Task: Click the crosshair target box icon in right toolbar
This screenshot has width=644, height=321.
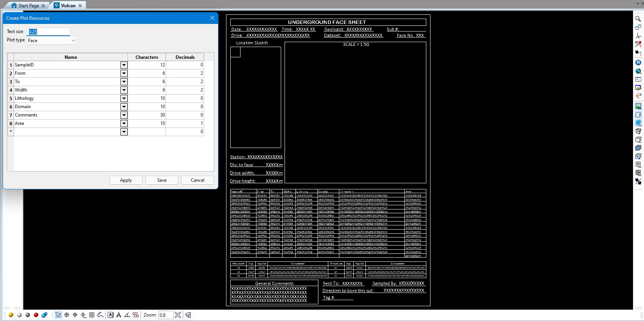Action: point(638,173)
